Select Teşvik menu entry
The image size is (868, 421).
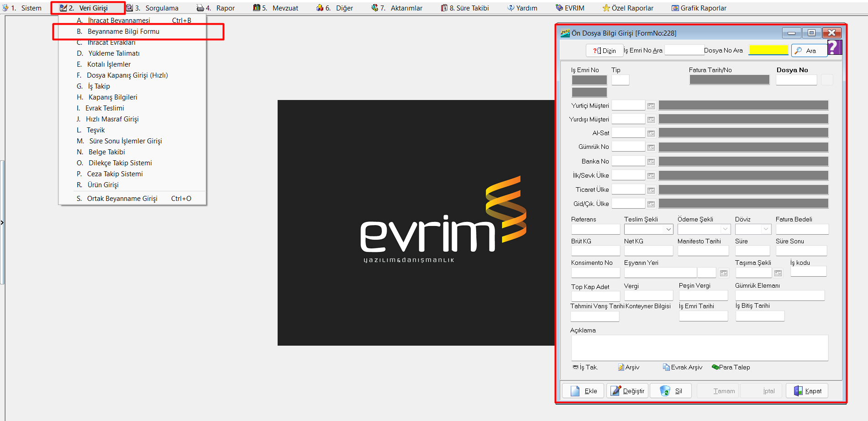[x=132, y=130]
